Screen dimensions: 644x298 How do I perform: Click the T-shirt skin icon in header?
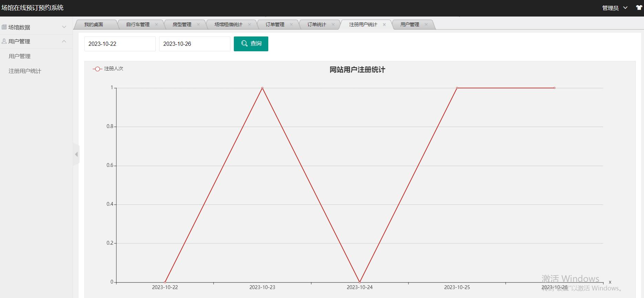[x=639, y=8]
